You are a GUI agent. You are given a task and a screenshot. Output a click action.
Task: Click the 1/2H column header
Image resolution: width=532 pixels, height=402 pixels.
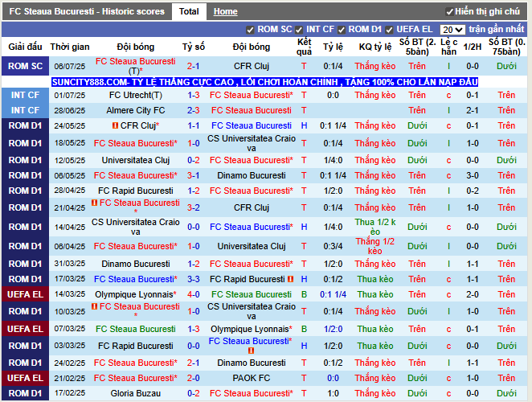click(473, 47)
